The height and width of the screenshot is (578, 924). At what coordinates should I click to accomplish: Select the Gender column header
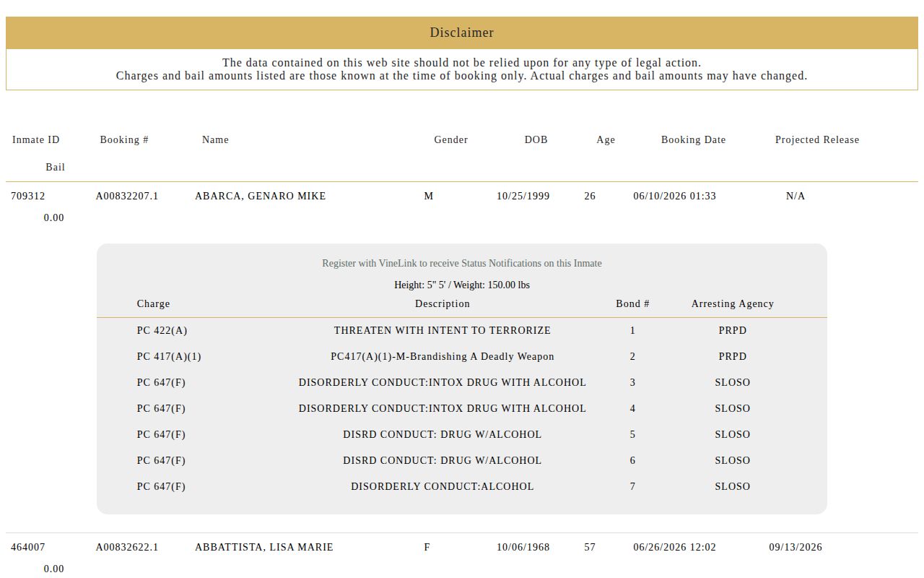(x=451, y=139)
